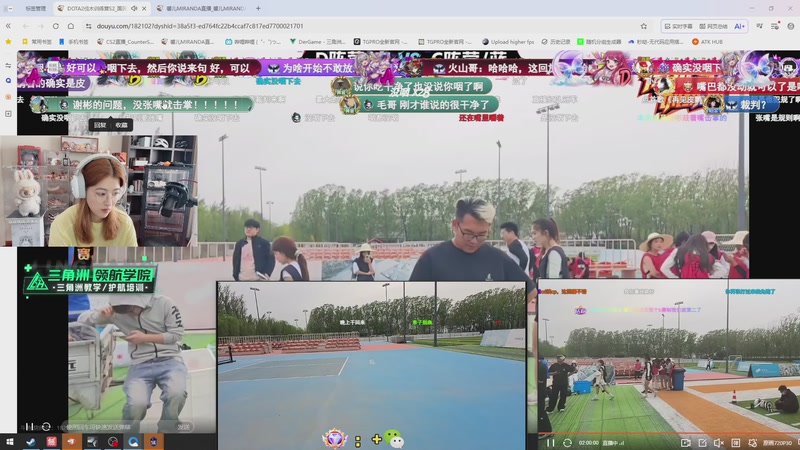Viewport: 800px width, 450px height.
Task: Go forward to next page
Action: click(x=40, y=26)
